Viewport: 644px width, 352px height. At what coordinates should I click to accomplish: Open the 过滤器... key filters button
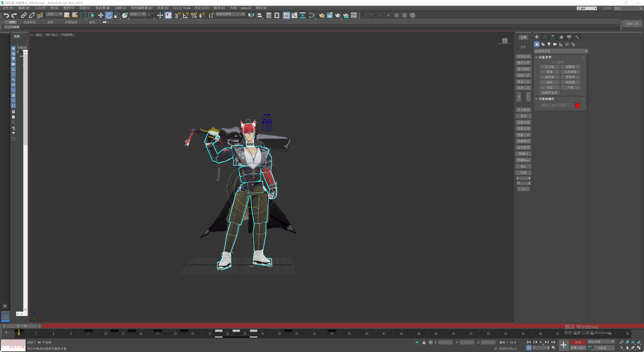coord(604,348)
